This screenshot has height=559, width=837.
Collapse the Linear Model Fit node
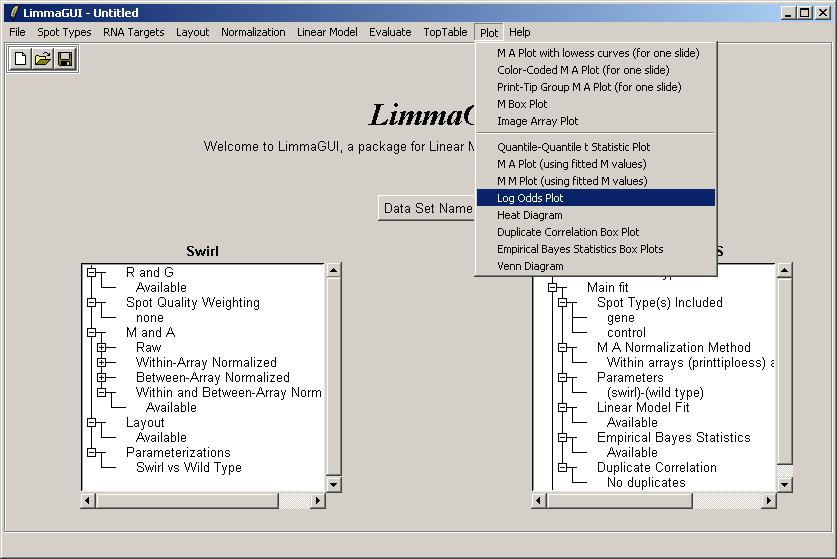562,407
